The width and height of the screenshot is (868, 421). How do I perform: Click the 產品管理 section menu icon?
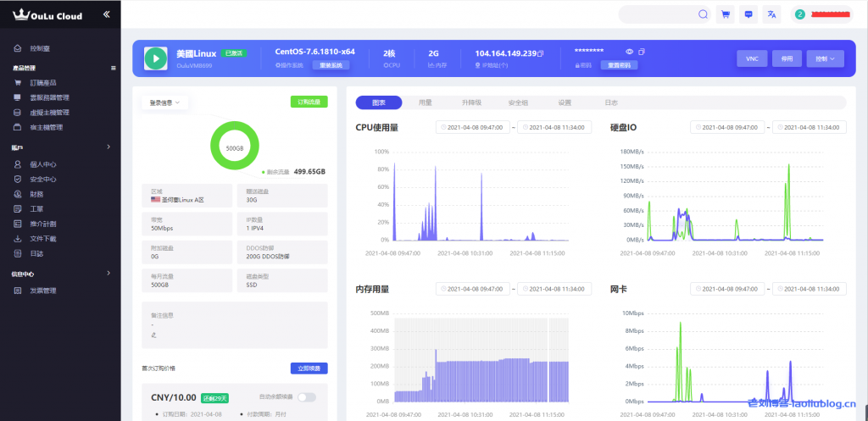114,68
